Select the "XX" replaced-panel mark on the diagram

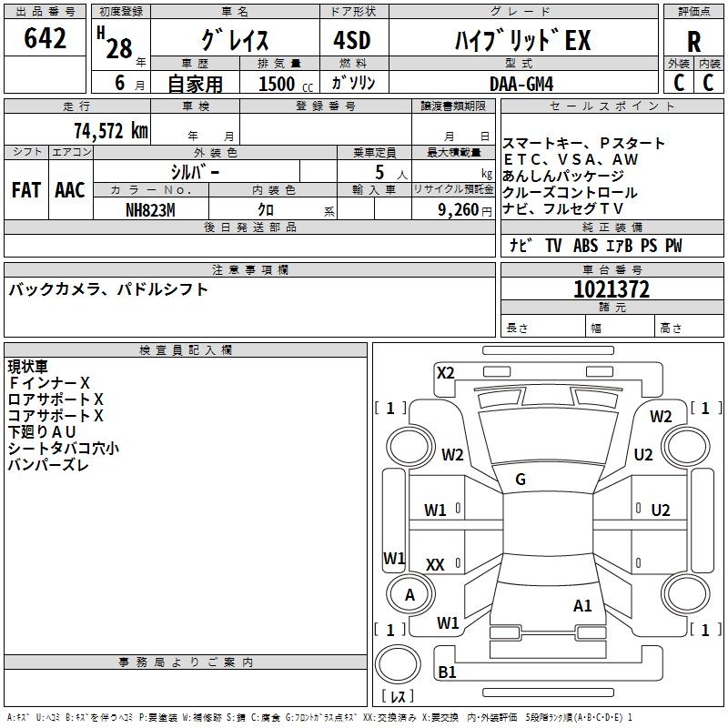pos(435,565)
